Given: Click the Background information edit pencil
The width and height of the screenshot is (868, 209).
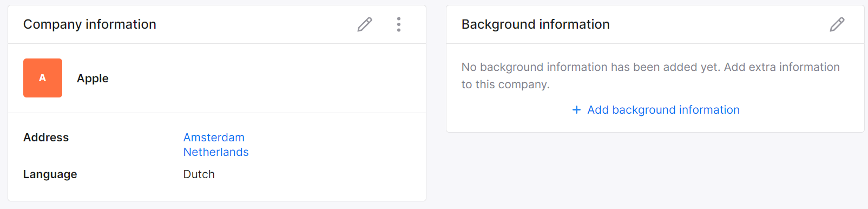Looking at the screenshot, I should [x=837, y=24].
